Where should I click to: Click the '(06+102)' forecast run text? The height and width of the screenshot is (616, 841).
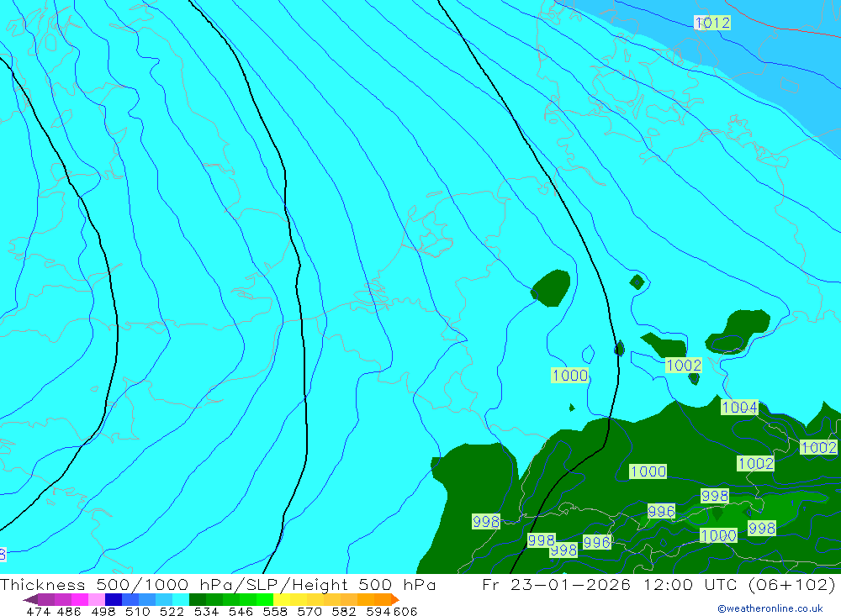[x=791, y=585]
